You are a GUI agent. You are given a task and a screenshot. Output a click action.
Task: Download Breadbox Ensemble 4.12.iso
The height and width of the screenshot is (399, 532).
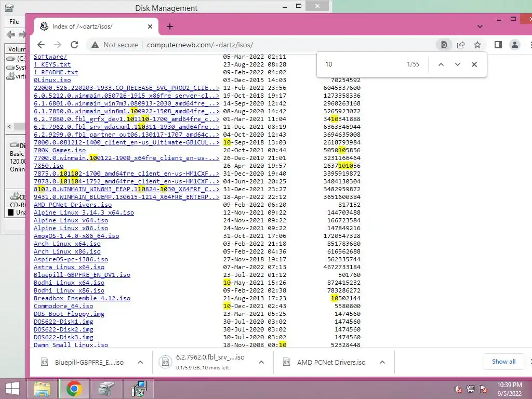click(82, 299)
